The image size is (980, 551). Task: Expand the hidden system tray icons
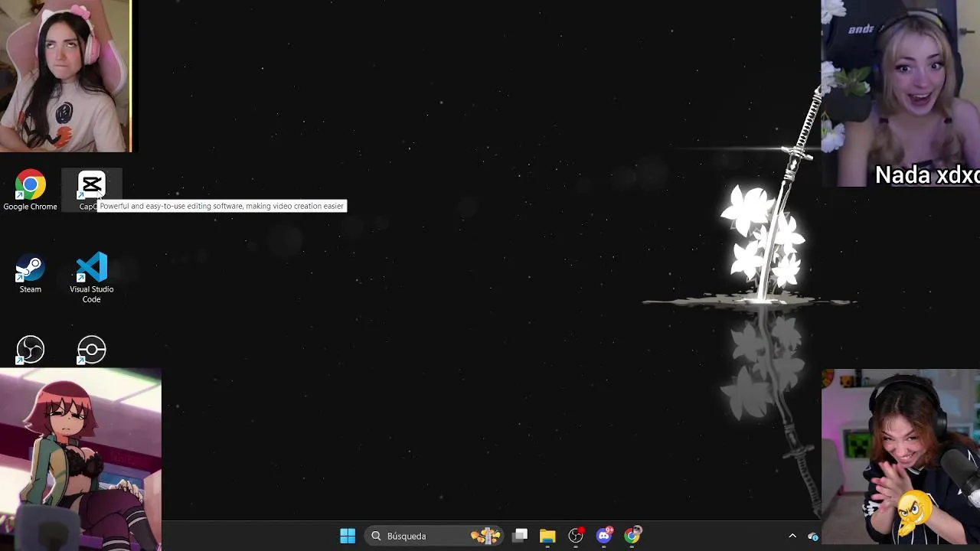pos(792,536)
